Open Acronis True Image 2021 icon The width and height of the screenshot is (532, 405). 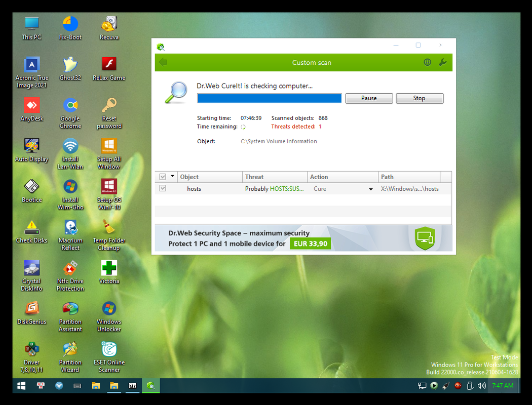[x=31, y=73]
